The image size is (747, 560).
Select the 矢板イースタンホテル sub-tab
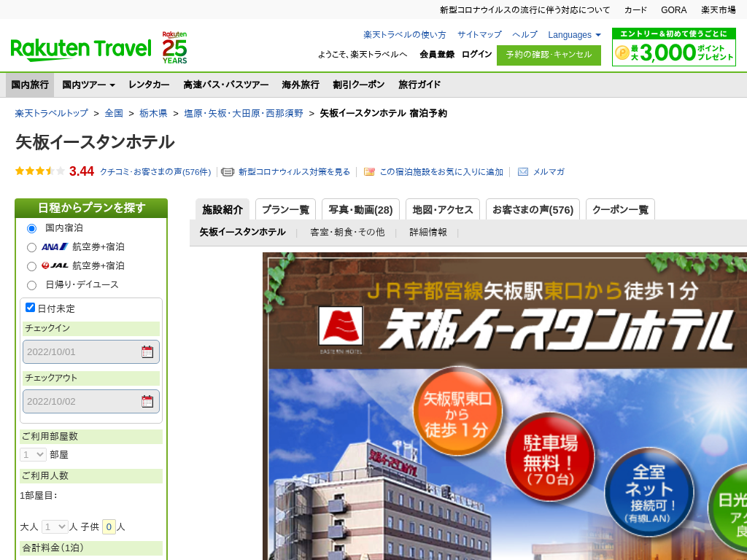(242, 232)
